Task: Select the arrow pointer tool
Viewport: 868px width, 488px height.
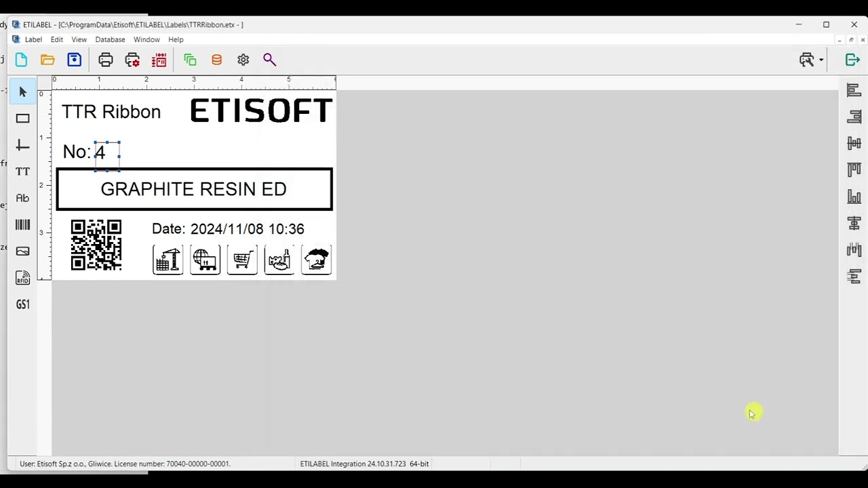Action: pyautogui.click(x=22, y=91)
